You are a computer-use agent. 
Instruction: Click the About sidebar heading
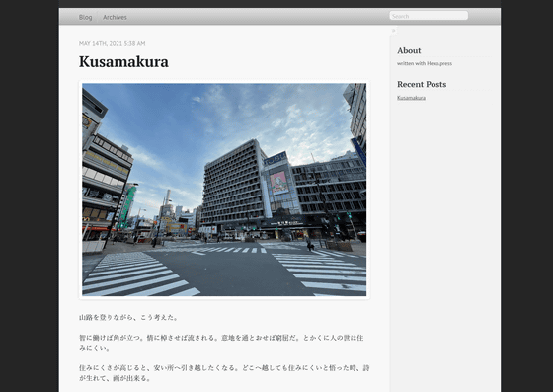pos(409,50)
